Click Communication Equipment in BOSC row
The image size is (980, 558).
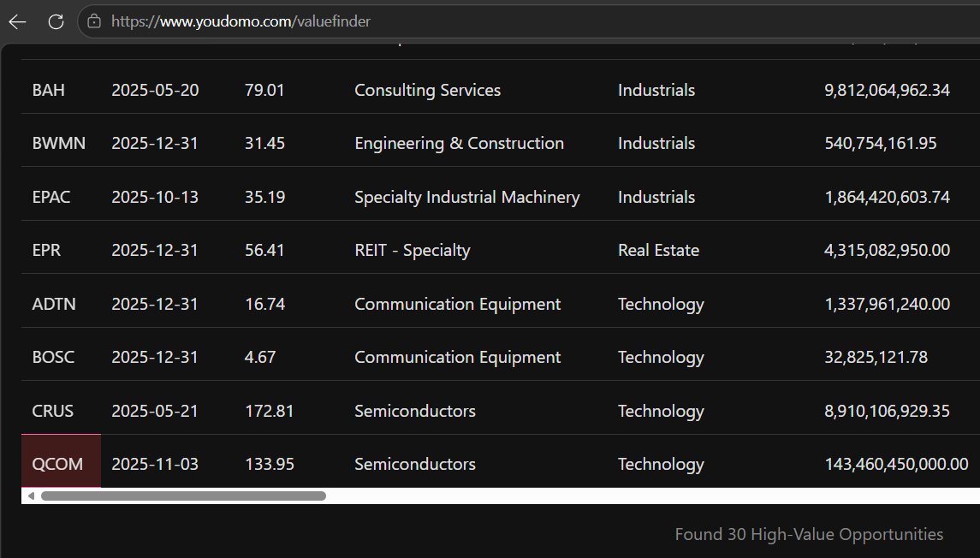point(458,357)
